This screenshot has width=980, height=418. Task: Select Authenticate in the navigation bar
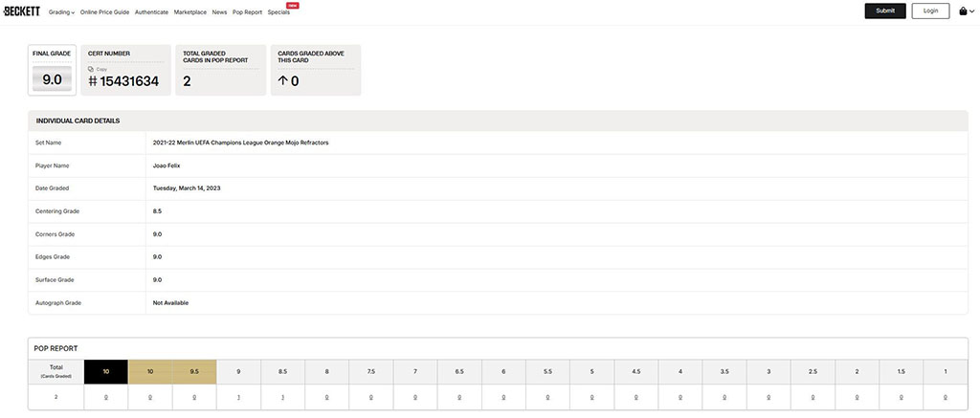[151, 11]
